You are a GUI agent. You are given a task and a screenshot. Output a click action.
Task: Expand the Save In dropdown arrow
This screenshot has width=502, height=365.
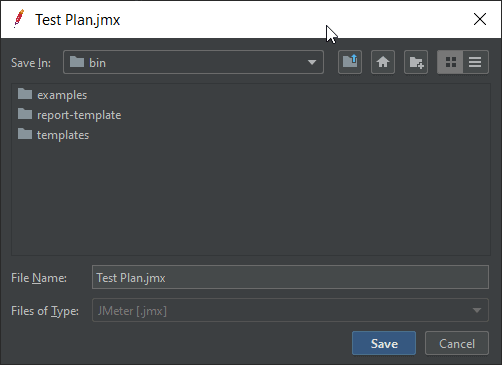click(x=312, y=62)
